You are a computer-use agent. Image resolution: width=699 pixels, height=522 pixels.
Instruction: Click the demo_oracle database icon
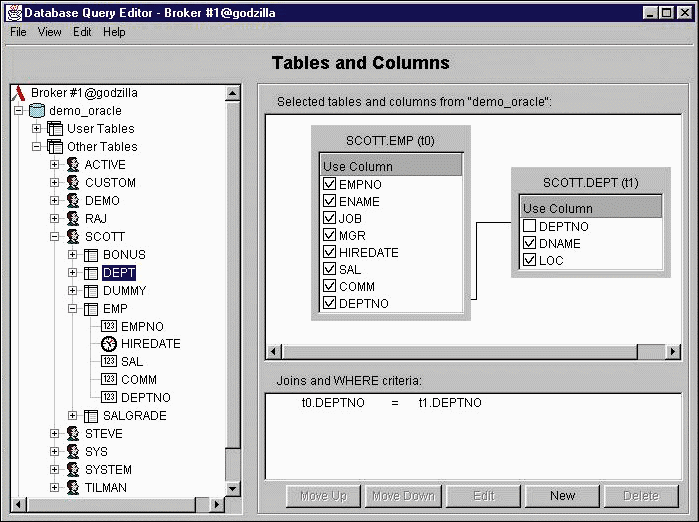(x=37, y=111)
